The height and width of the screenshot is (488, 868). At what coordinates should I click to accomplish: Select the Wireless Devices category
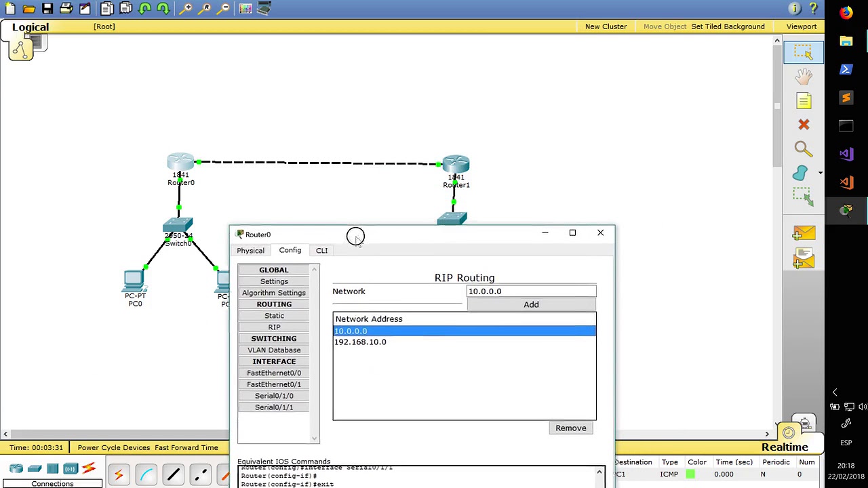point(70,469)
